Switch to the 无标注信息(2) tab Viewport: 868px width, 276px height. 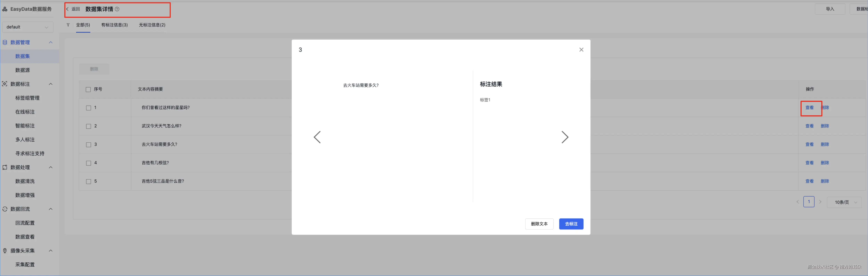pos(152,25)
